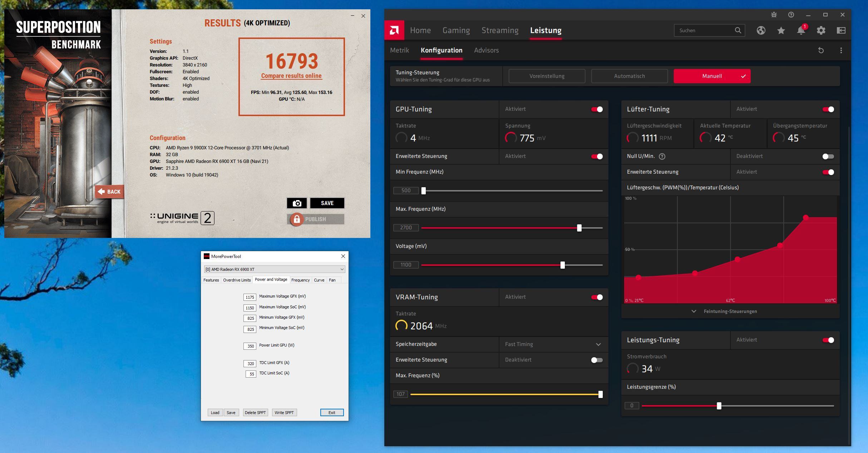Open the web browser globe icon

[x=761, y=30]
